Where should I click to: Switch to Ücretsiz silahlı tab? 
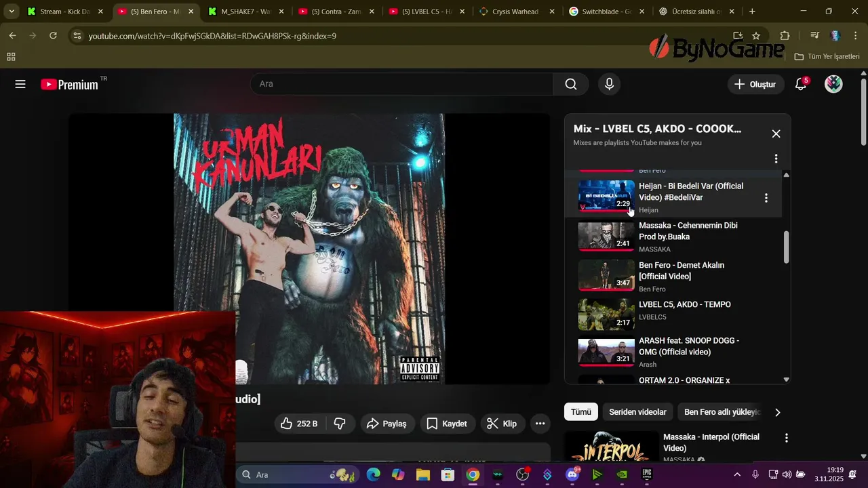tap(698, 12)
